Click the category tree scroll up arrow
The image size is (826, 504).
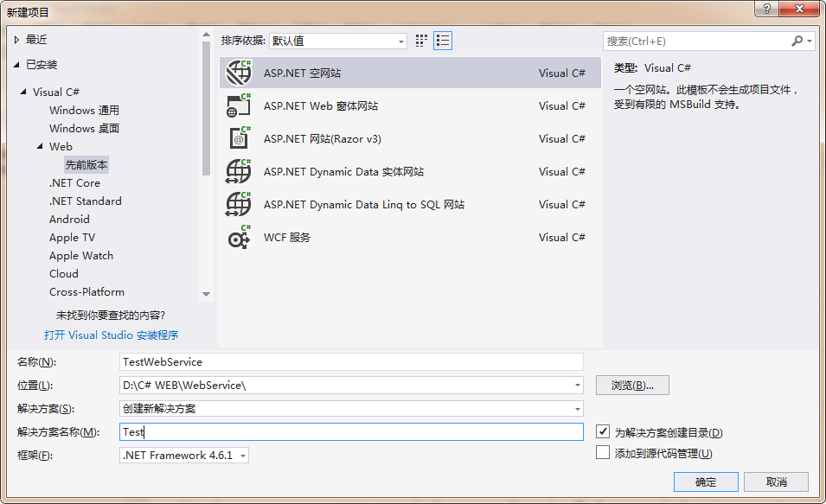coord(206,35)
